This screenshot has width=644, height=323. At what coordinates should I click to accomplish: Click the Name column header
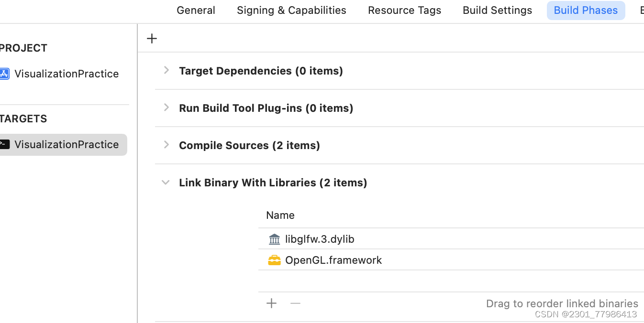[x=280, y=215]
